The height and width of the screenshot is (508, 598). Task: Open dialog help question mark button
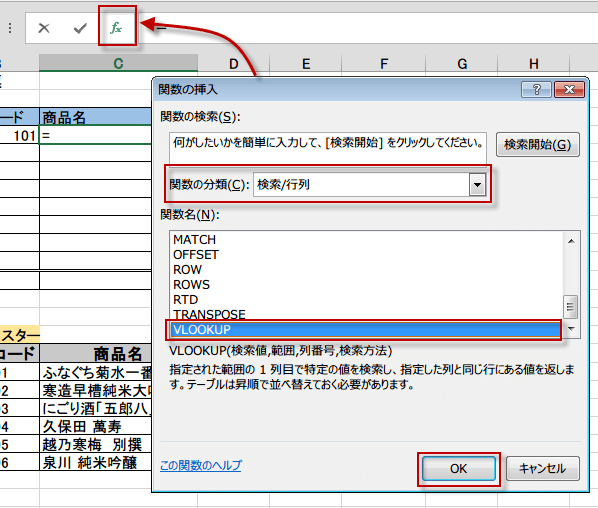(x=536, y=90)
